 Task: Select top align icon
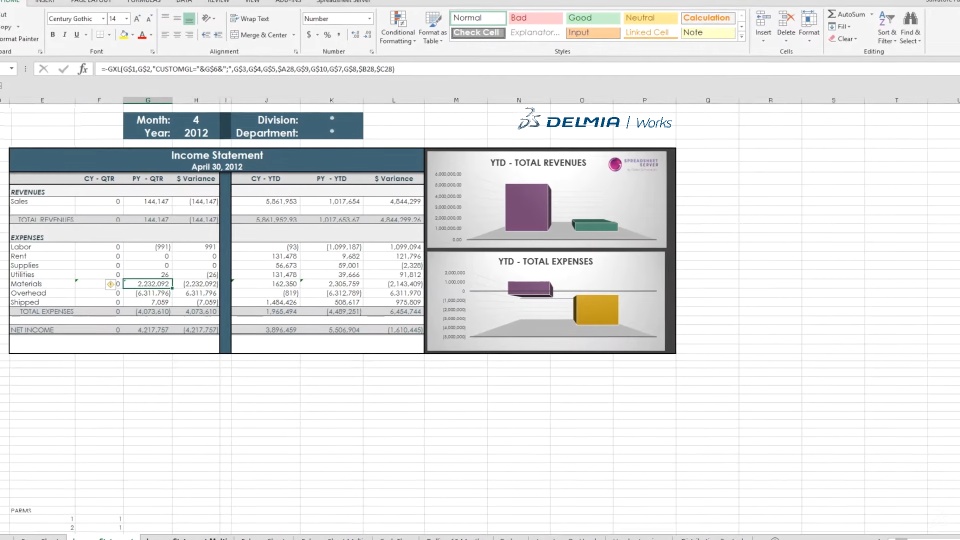[x=165, y=19]
